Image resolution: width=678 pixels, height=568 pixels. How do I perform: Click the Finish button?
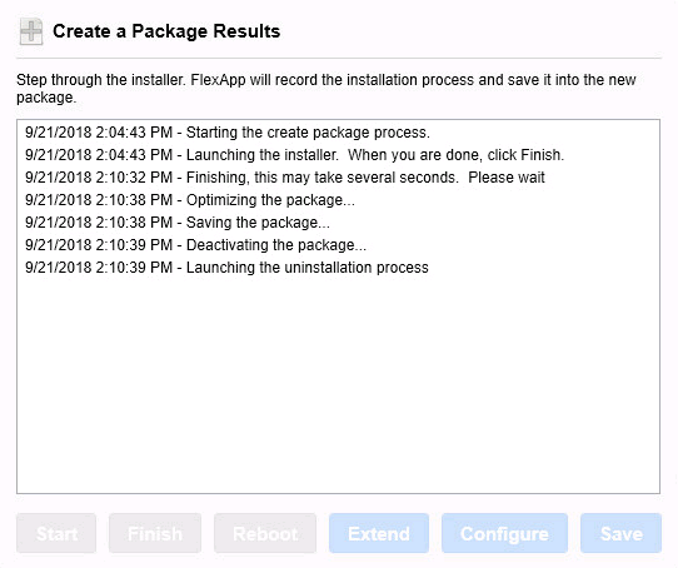click(155, 533)
